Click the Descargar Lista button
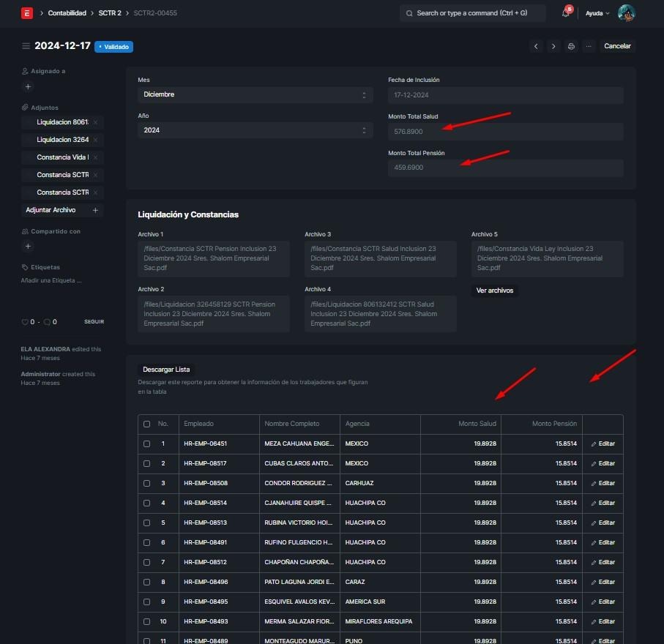664x644 pixels. [x=166, y=370]
